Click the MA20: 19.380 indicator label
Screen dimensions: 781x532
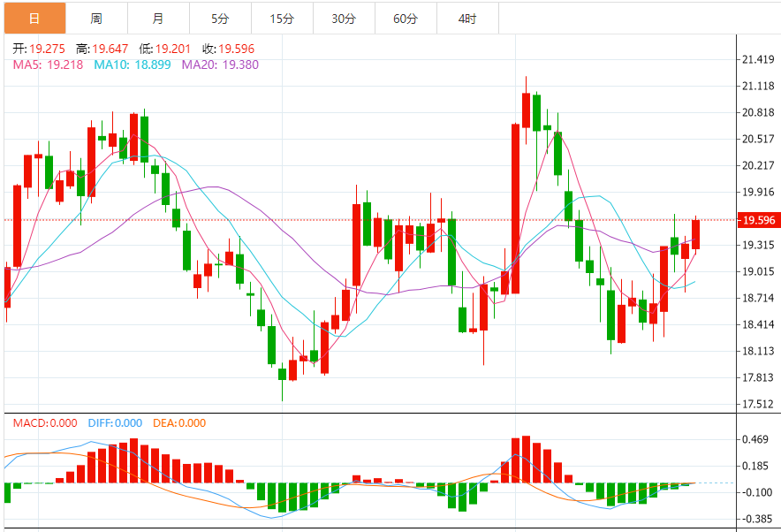[x=220, y=65]
